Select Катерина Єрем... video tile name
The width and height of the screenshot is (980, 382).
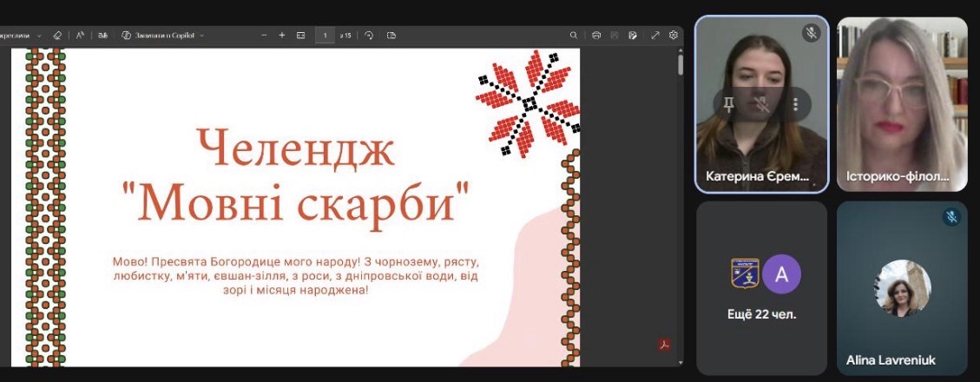pyautogui.click(x=757, y=177)
